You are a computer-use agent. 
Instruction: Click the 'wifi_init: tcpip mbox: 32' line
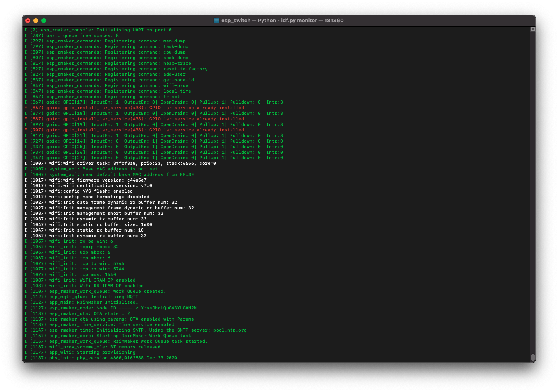click(x=72, y=247)
